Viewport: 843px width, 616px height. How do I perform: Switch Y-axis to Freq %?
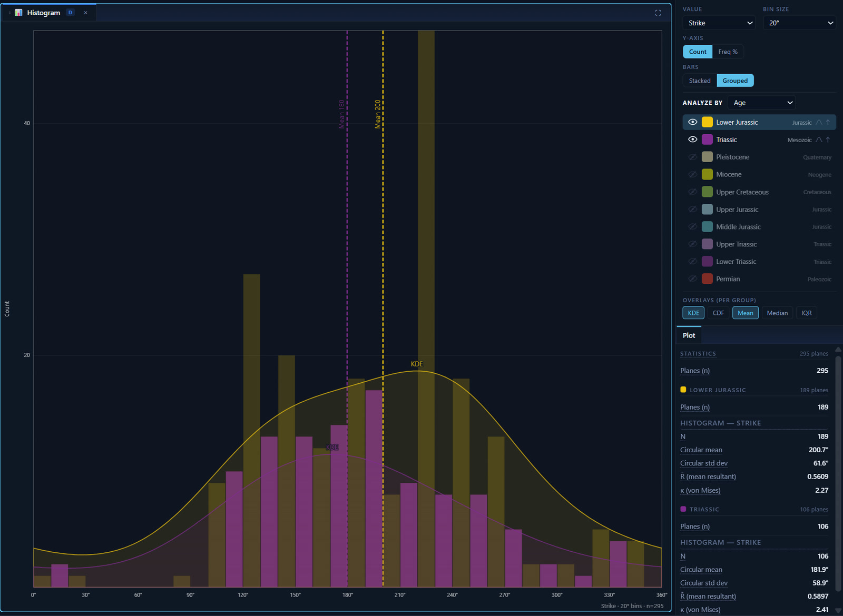728,52
